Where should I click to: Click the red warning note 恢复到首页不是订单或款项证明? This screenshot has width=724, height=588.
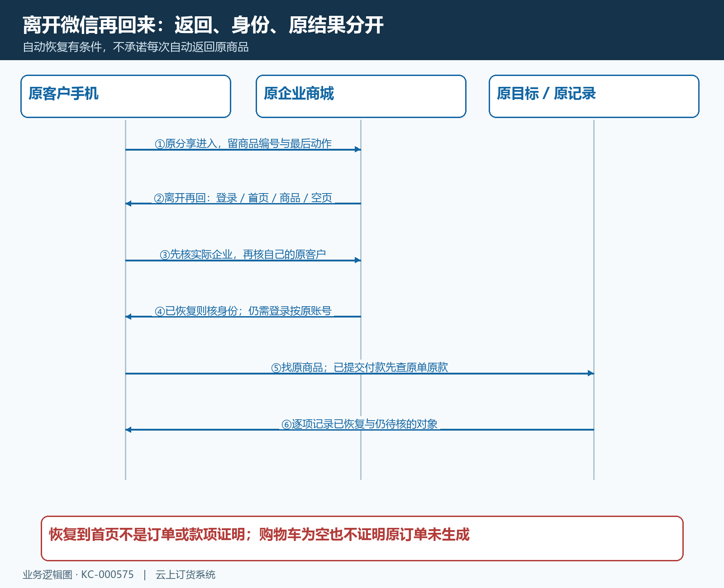[362, 538]
